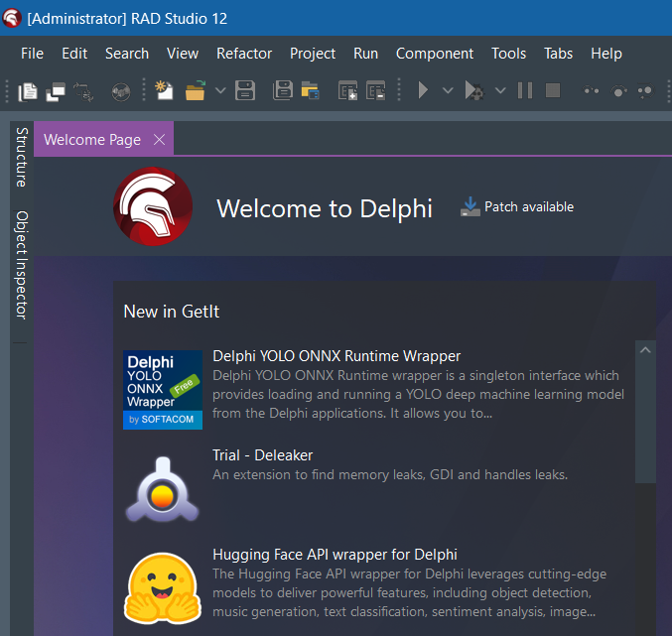
Task: Click the Save All icon
Action: click(x=283, y=90)
